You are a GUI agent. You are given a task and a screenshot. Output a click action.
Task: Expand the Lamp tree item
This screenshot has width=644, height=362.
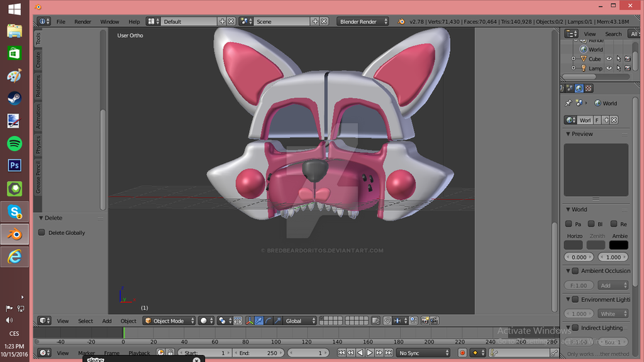coord(574,68)
